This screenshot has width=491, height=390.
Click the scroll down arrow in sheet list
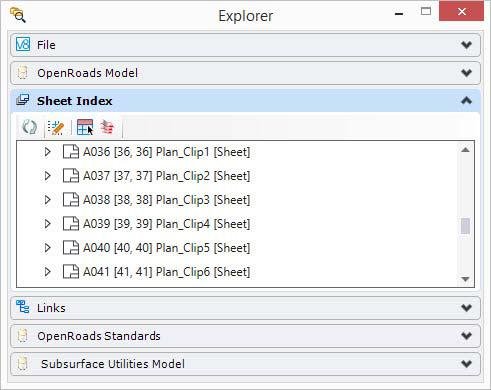pos(466,279)
